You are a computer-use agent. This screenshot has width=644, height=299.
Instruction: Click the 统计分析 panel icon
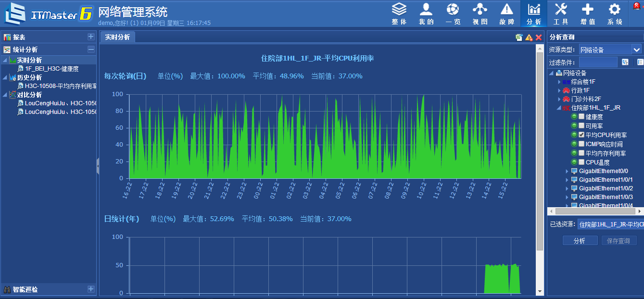pos(7,50)
